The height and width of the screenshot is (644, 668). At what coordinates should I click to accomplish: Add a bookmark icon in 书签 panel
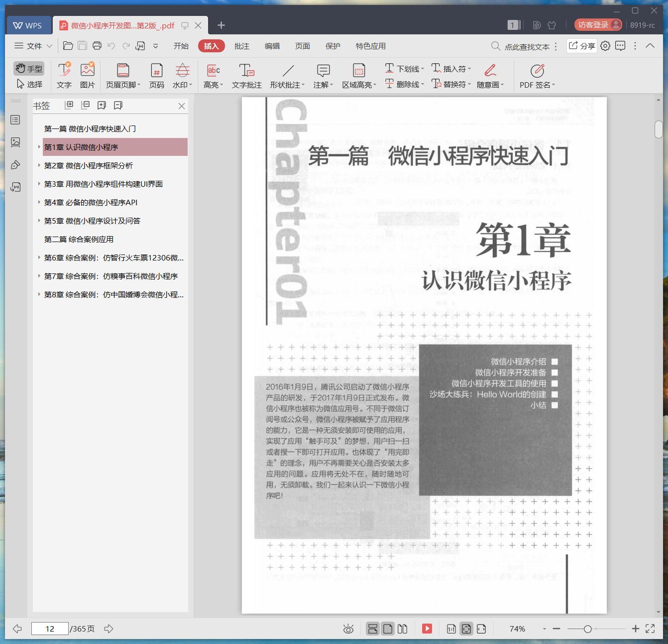pyautogui.click(x=102, y=105)
